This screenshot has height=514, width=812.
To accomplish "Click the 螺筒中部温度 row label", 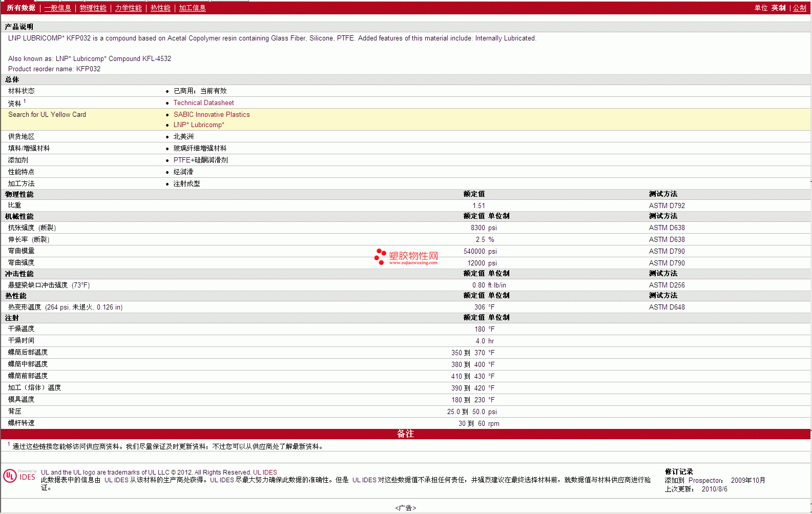I will point(28,364).
